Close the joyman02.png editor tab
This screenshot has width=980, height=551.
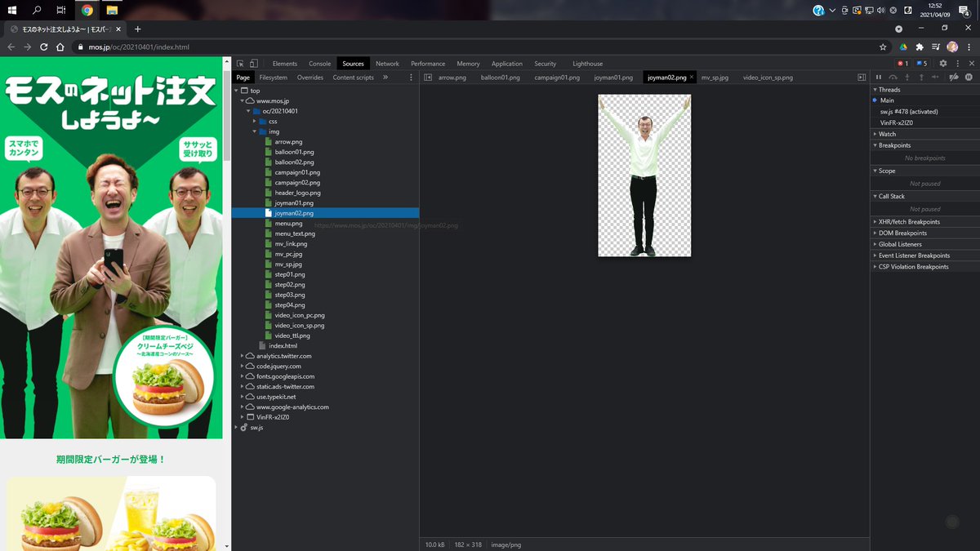click(x=692, y=78)
